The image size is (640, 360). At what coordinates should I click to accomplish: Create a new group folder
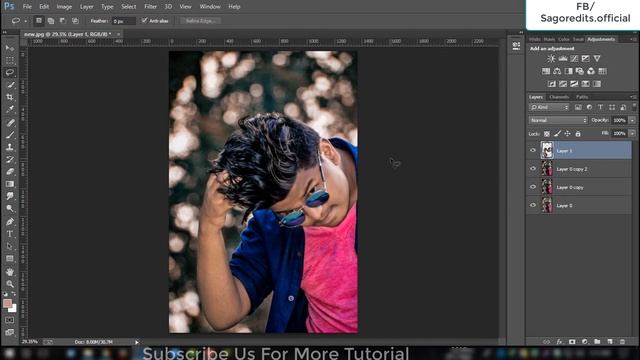[x=597, y=342]
